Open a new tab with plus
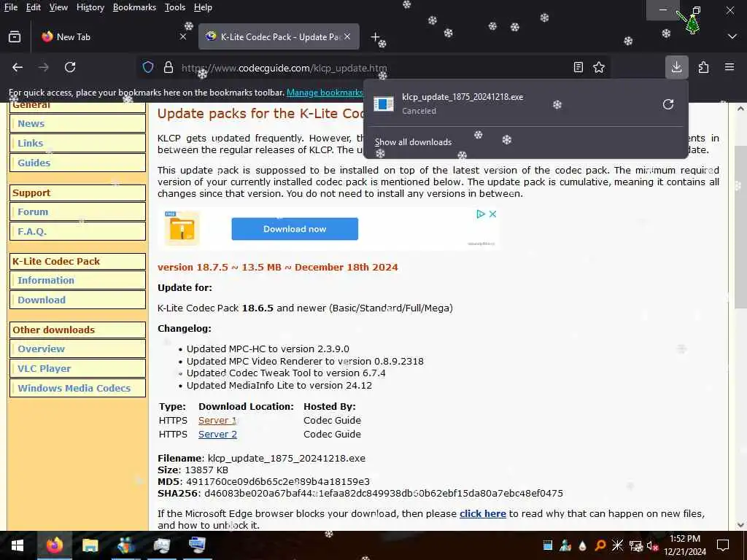The height and width of the screenshot is (560, 747). click(376, 36)
